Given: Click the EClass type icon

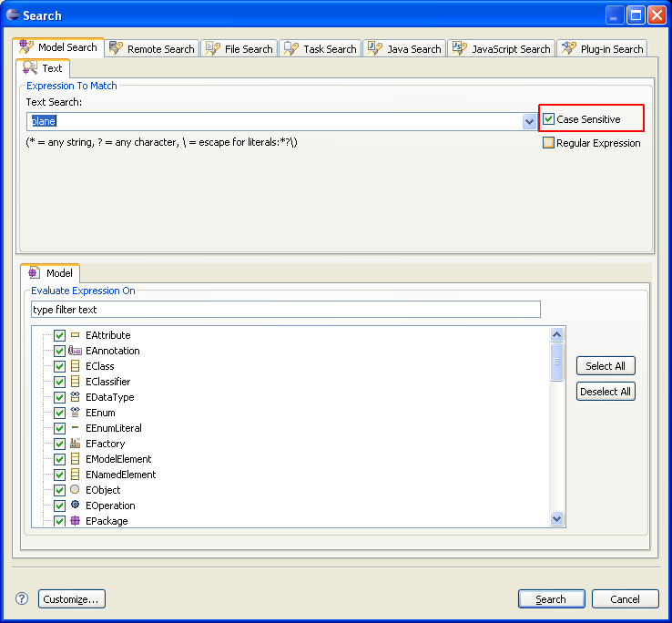Looking at the screenshot, I should 75,366.
